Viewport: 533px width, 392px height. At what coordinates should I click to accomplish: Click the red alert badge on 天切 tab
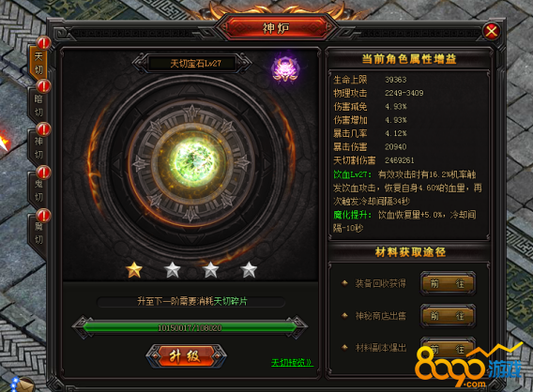coord(43,43)
